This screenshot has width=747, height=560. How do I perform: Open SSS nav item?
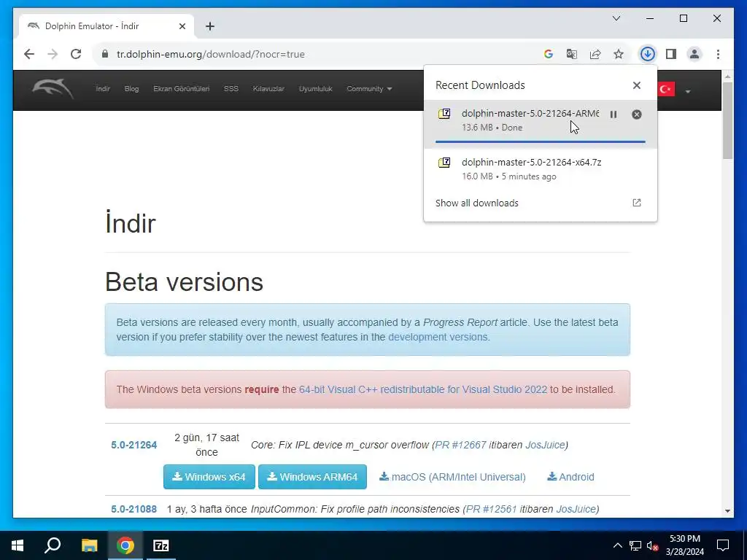pos(231,89)
